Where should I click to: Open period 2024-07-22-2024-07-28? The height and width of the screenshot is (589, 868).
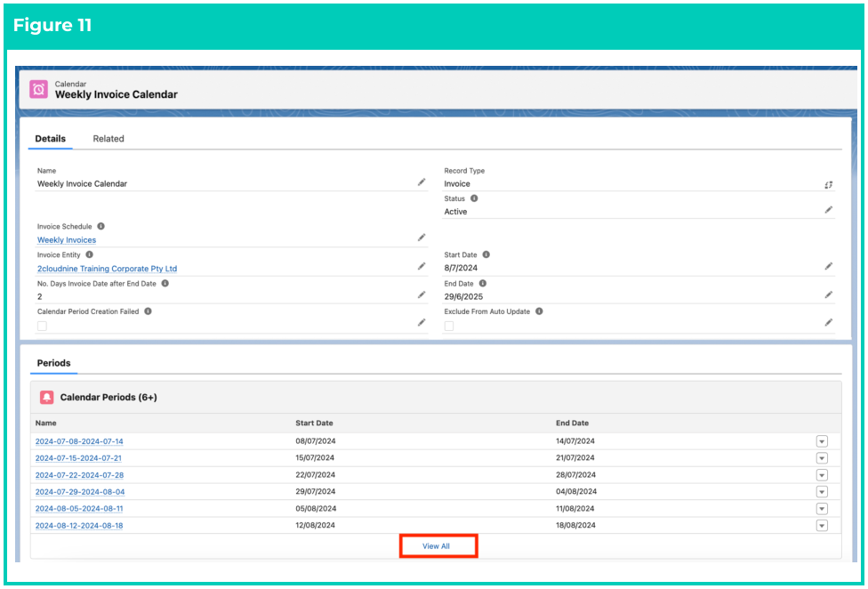pyautogui.click(x=80, y=475)
